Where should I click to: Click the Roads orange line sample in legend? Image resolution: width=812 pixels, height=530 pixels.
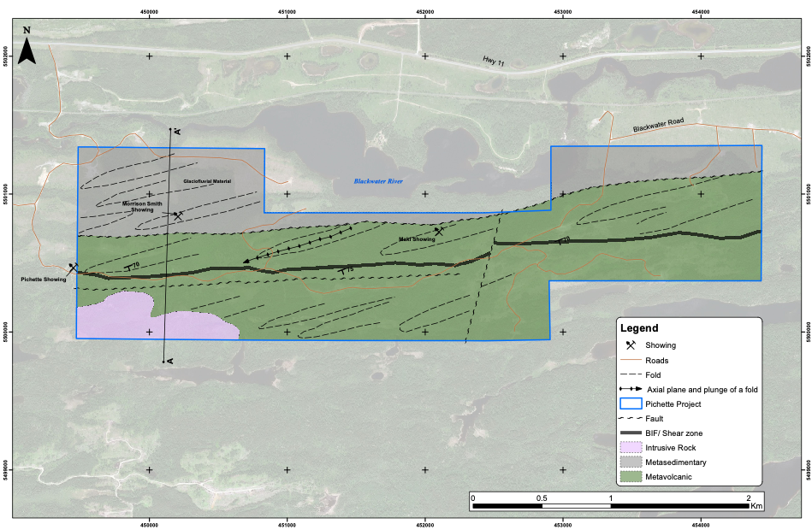(631, 360)
